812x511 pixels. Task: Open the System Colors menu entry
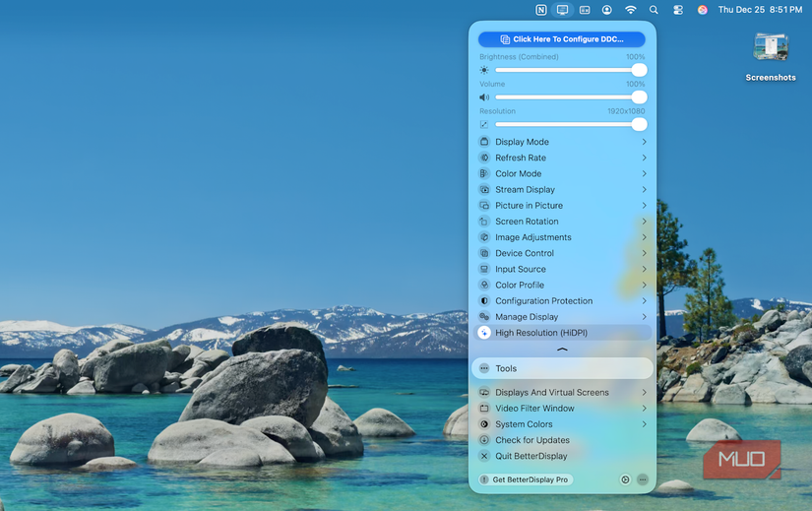562,424
